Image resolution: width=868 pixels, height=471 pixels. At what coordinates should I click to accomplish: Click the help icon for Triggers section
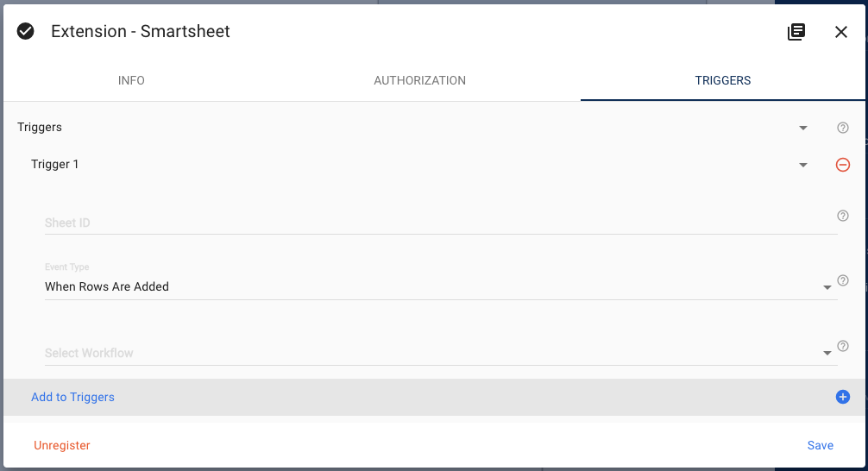[843, 128]
